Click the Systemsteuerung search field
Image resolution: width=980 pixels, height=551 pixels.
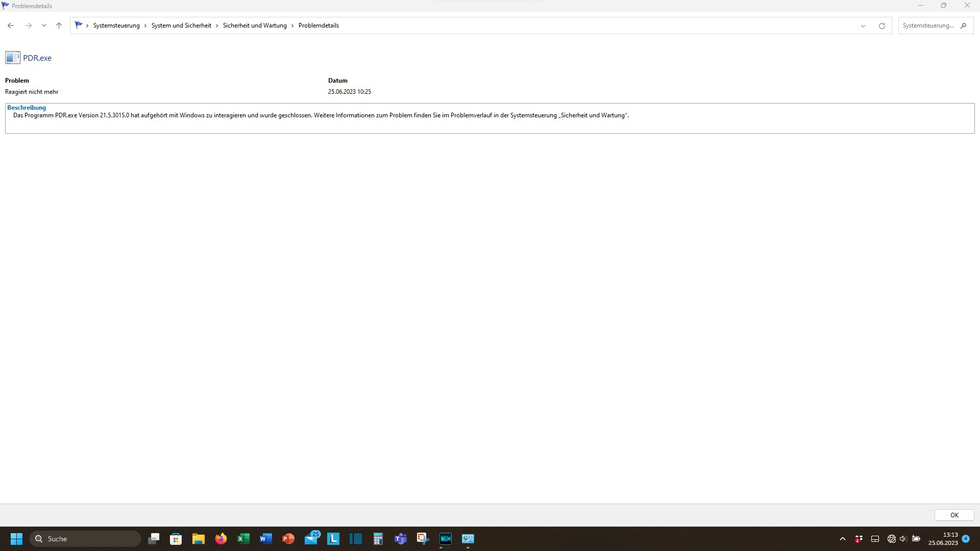tap(927, 26)
